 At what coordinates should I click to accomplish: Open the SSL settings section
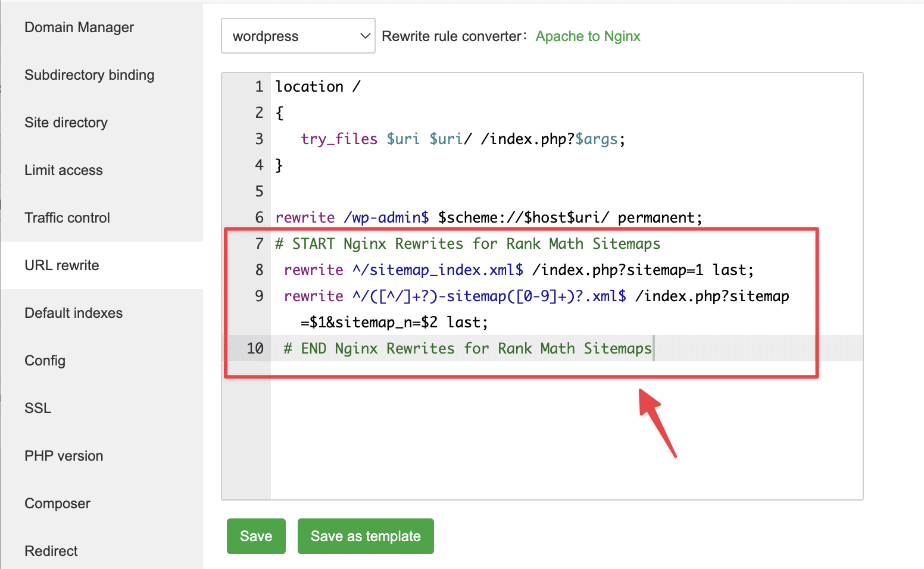[38, 408]
